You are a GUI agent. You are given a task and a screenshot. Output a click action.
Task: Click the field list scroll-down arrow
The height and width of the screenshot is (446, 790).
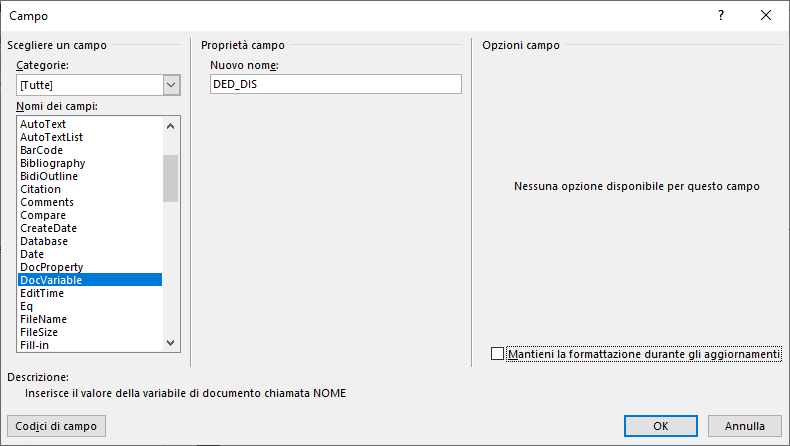click(170, 343)
